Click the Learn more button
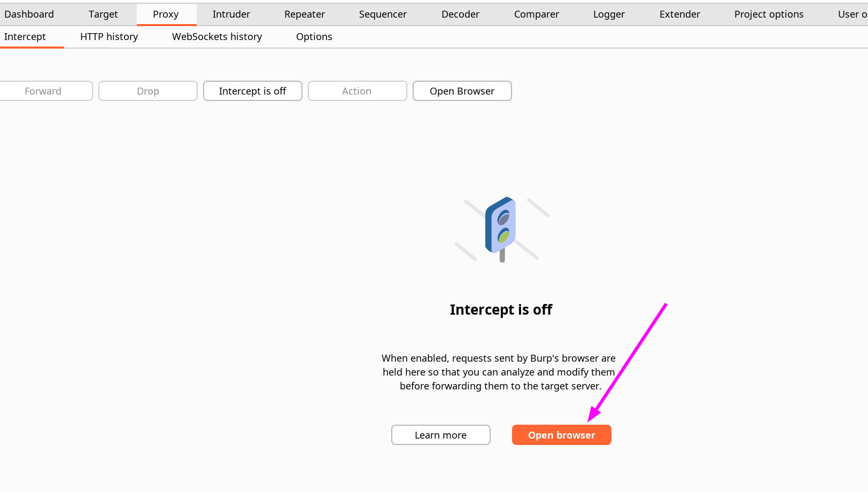This screenshot has height=492, width=868. click(x=441, y=435)
